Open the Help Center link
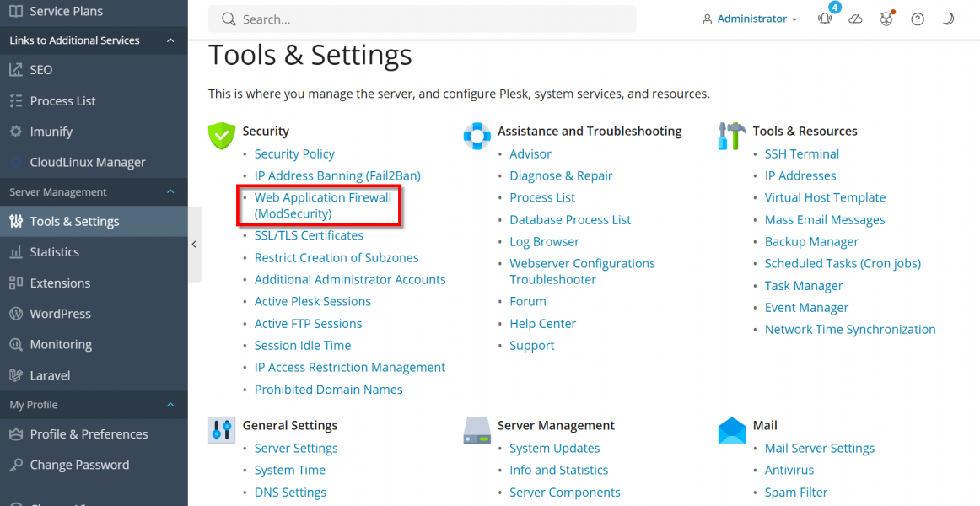980x506 pixels. pyautogui.click(x=542, y=324)
